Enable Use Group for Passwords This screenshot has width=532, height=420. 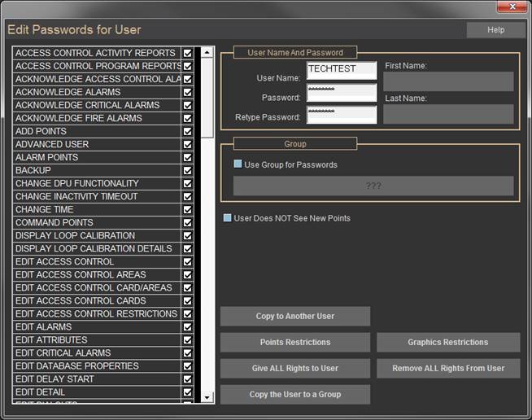click(238, 164)
